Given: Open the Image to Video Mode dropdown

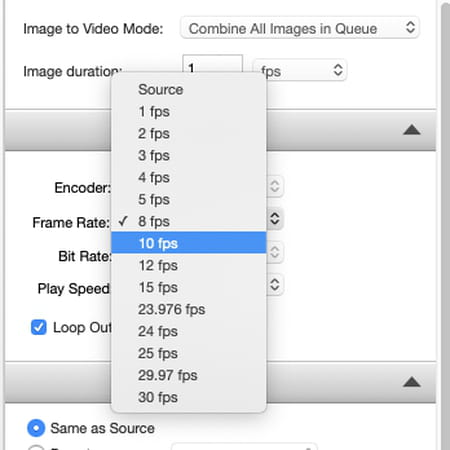Looking at the screenshot, I should 299,28.
